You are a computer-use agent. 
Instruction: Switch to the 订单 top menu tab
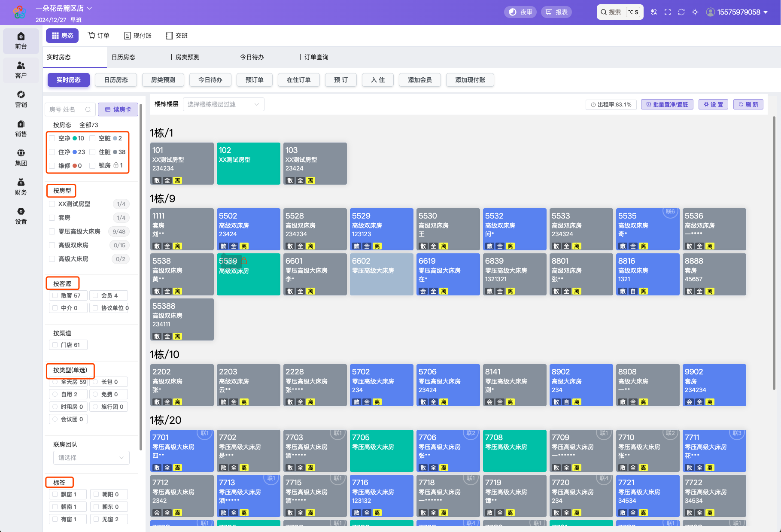[99, 36]
